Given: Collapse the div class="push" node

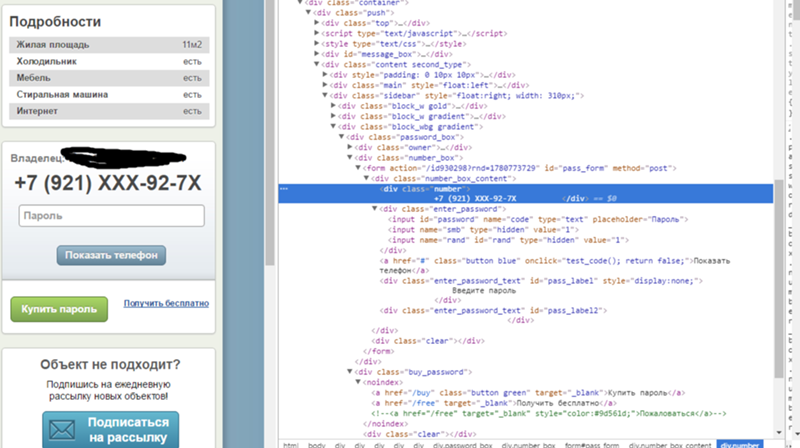Looking at the screenshot, I should click(308, 12).
